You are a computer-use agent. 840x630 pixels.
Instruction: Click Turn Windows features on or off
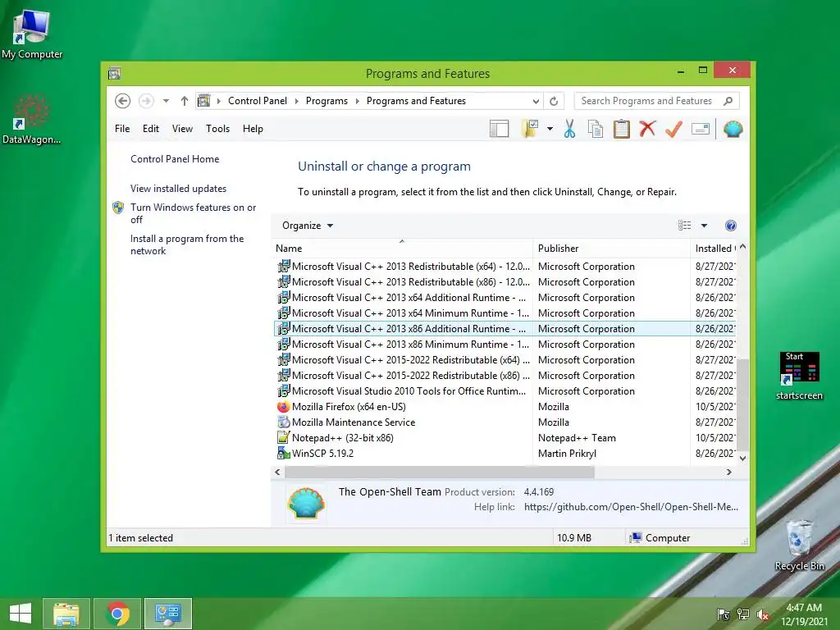point(193,213)
